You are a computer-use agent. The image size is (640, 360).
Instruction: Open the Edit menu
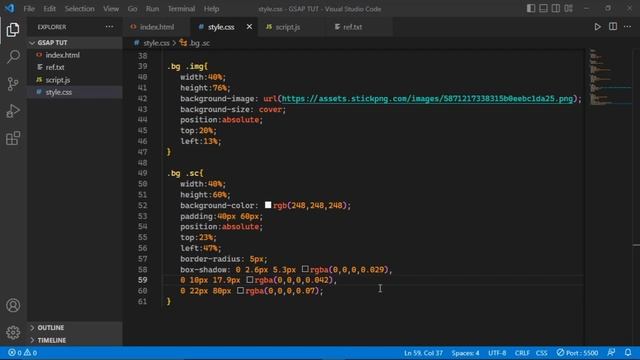click(x=50, y=9)
